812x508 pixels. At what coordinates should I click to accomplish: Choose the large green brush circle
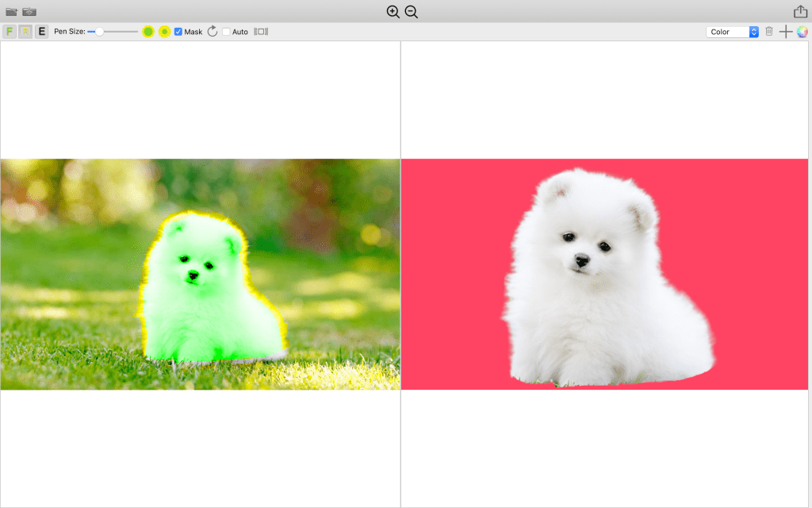(148, 32)
